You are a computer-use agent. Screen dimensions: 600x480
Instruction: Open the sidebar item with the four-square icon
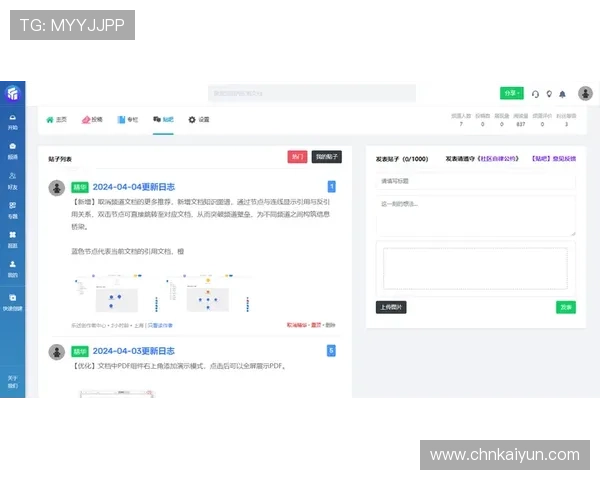pyautogui.click(x=13, y=240)
